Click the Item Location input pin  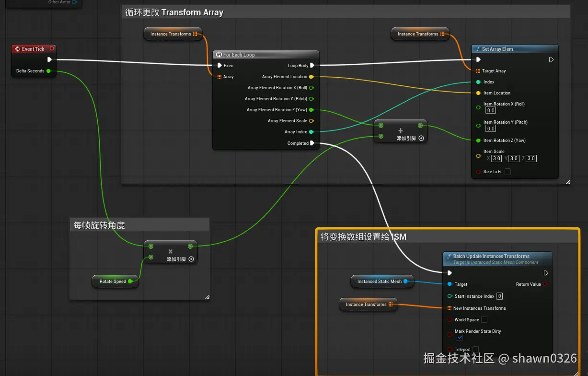[478, 93]
